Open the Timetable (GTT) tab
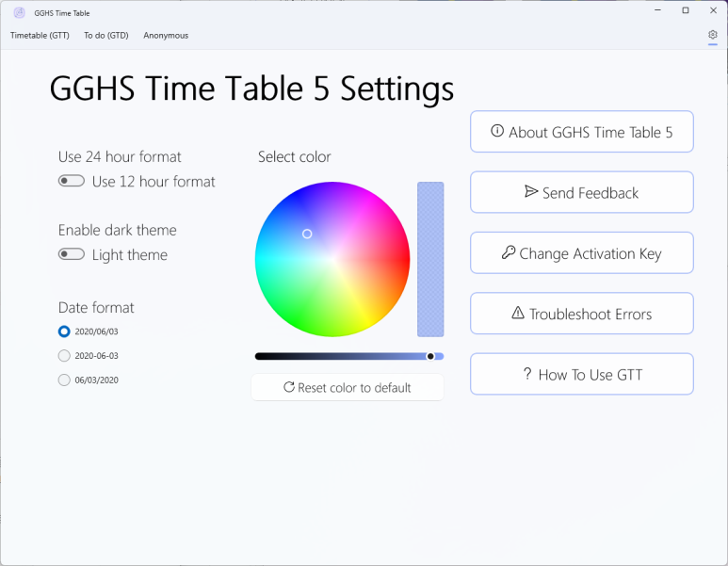Screen dimensions: 728x566 coord(40,35)
